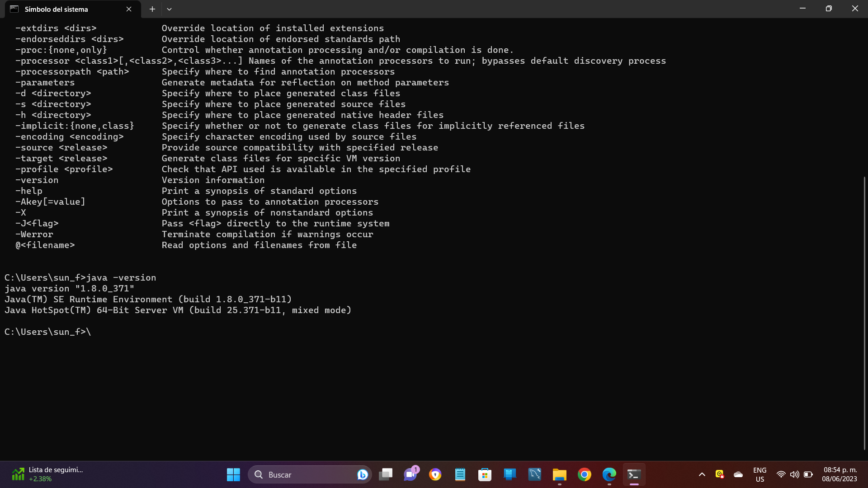This screenshot has height=488, width=868.
Task: Launch Norton app from taskbar
Action: [x=435, y=474]
